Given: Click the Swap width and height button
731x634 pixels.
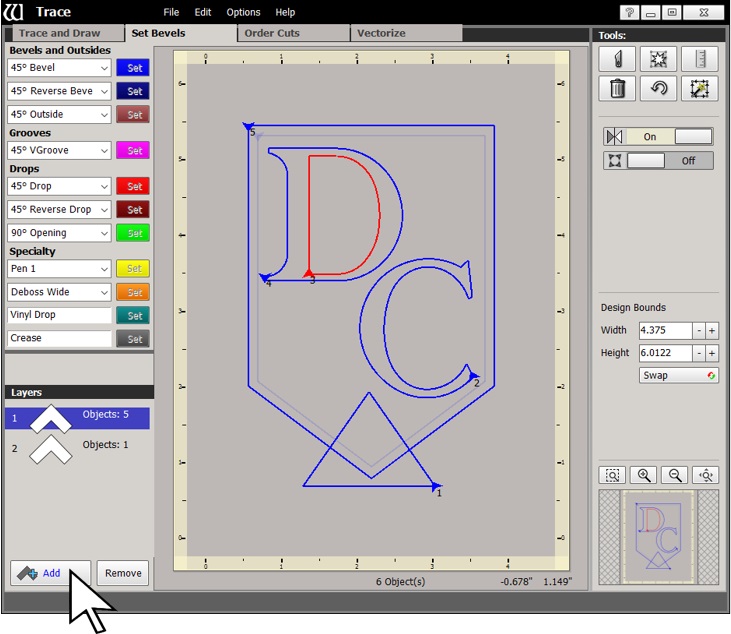Looking at the screenshot, I should click(x=678, y=375).
